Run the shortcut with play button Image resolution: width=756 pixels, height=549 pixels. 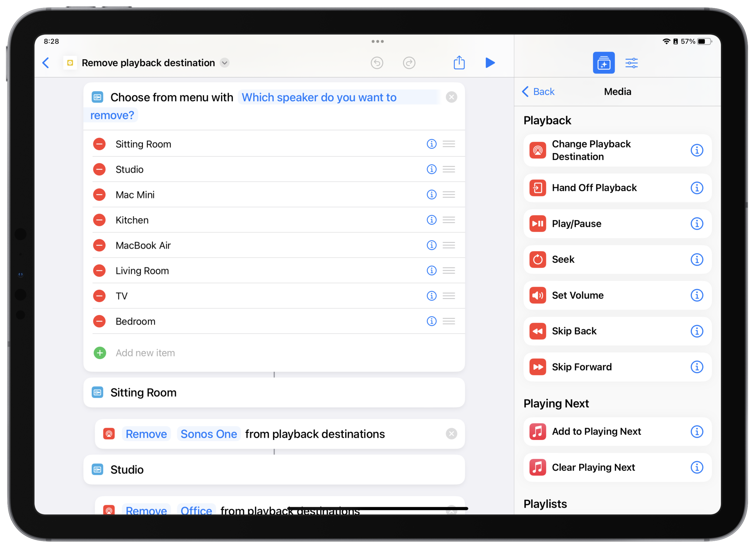click(x=490, y=63)
